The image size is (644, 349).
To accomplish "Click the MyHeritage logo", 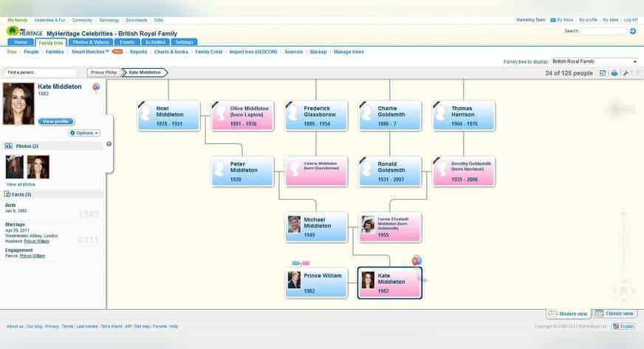I will tap(24, 32).
